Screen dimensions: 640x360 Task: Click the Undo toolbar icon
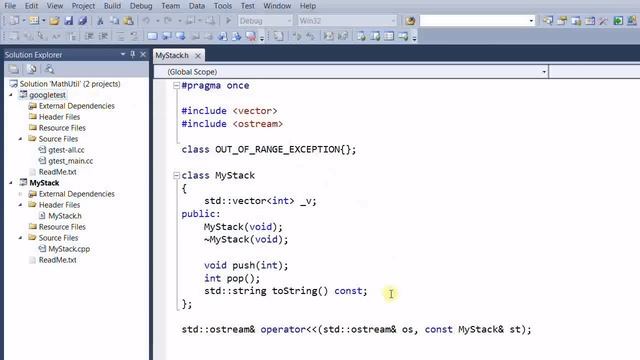click(146, 20)
